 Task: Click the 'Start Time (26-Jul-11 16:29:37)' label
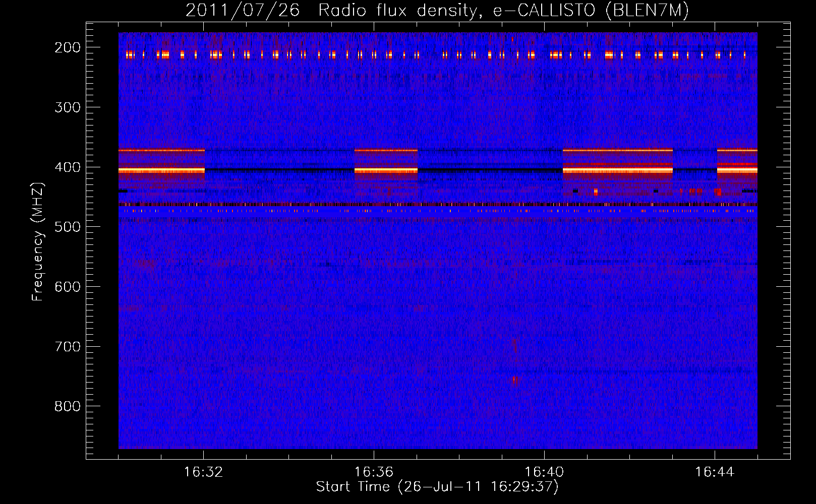pyautogui.click(x=437, y=487)
